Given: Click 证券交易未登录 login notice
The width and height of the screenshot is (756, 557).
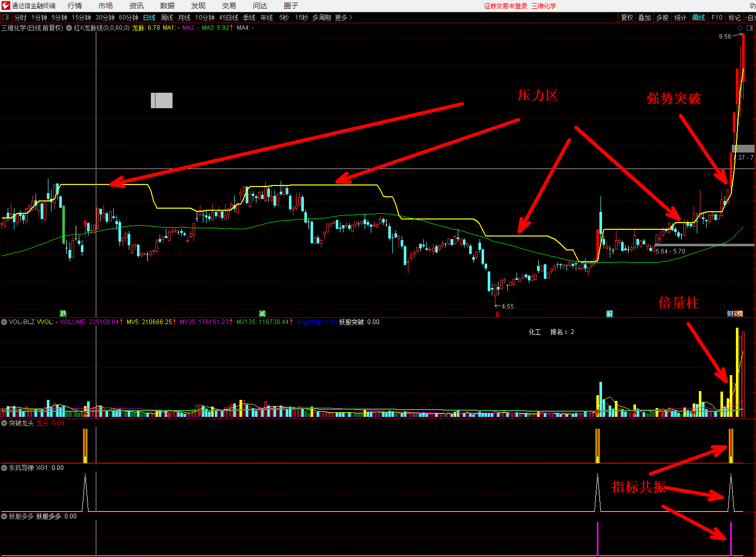Looking at the screenshot, I should (x=506, y=6).
